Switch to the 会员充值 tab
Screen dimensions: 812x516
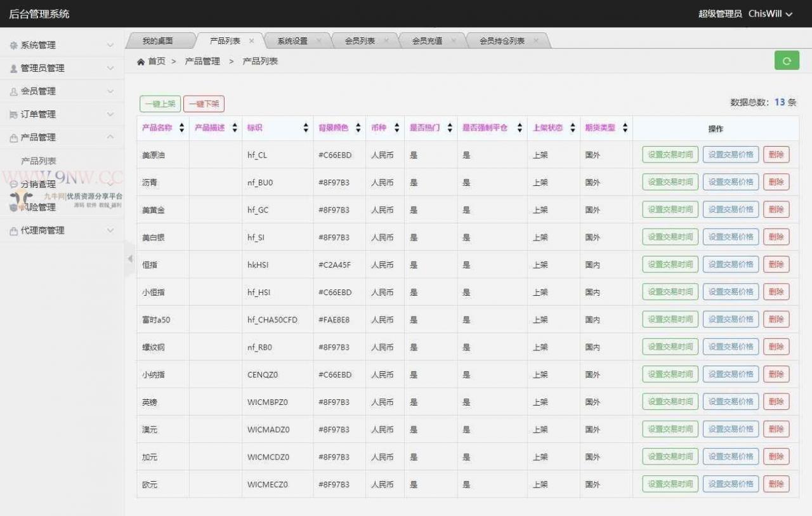[x=427, y=41]
